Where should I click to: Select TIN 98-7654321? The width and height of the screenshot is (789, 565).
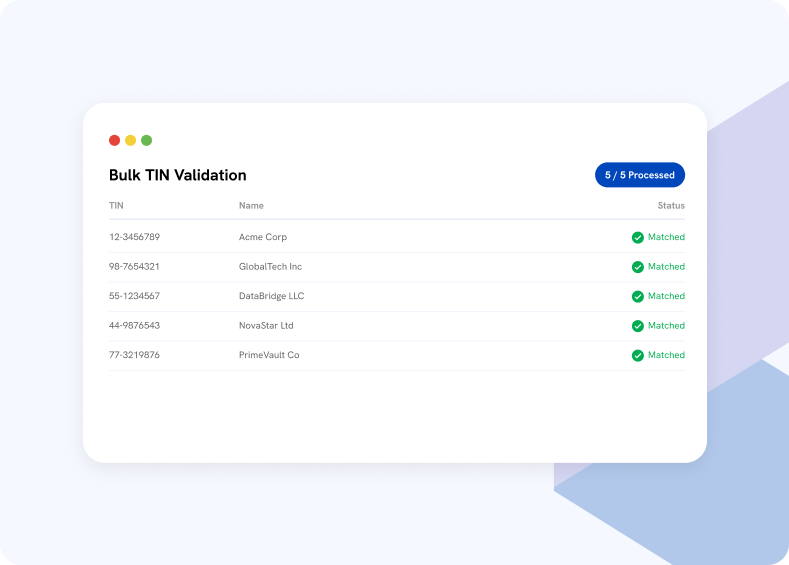(x=134, y=267)
